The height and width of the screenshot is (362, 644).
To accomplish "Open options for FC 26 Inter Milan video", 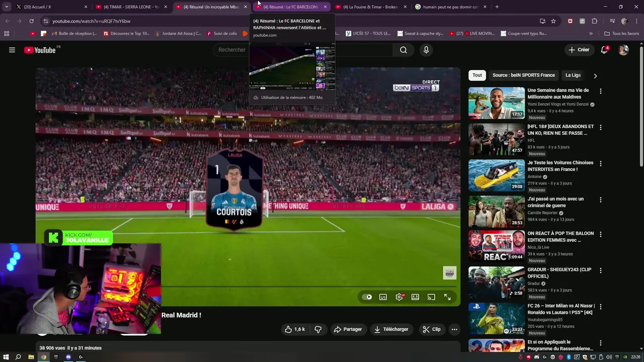I will tap(600, 307).
